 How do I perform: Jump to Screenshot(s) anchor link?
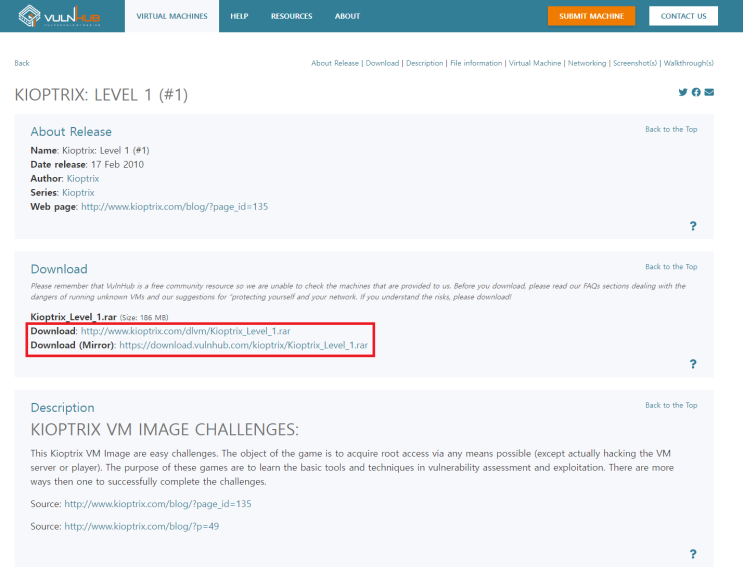pos(635,63)
